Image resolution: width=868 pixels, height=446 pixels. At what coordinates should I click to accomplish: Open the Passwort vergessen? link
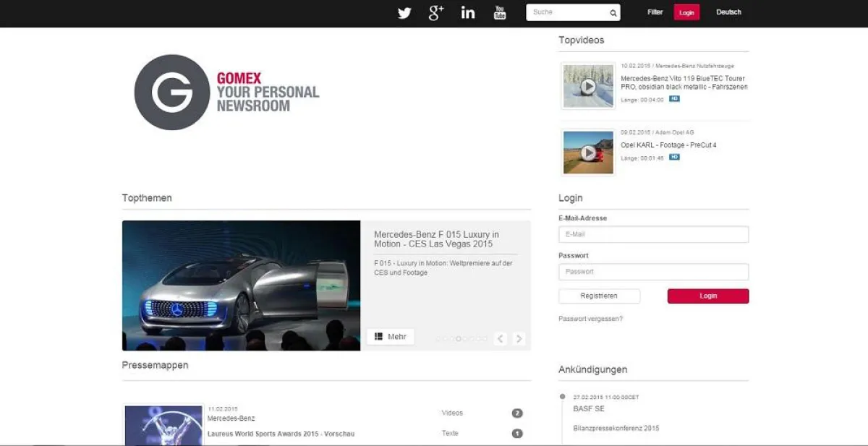click(x=590, y=319)
